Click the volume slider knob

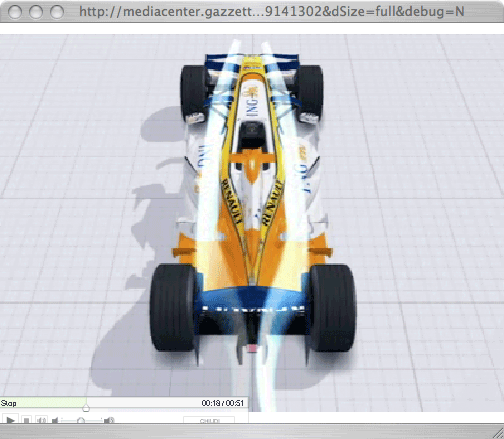click(x=81, y=421)
